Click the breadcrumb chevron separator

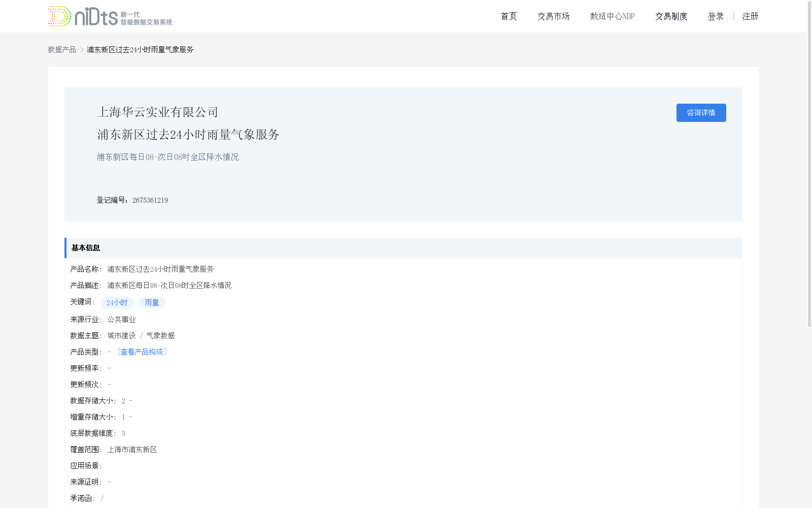[x=82, y=49]
